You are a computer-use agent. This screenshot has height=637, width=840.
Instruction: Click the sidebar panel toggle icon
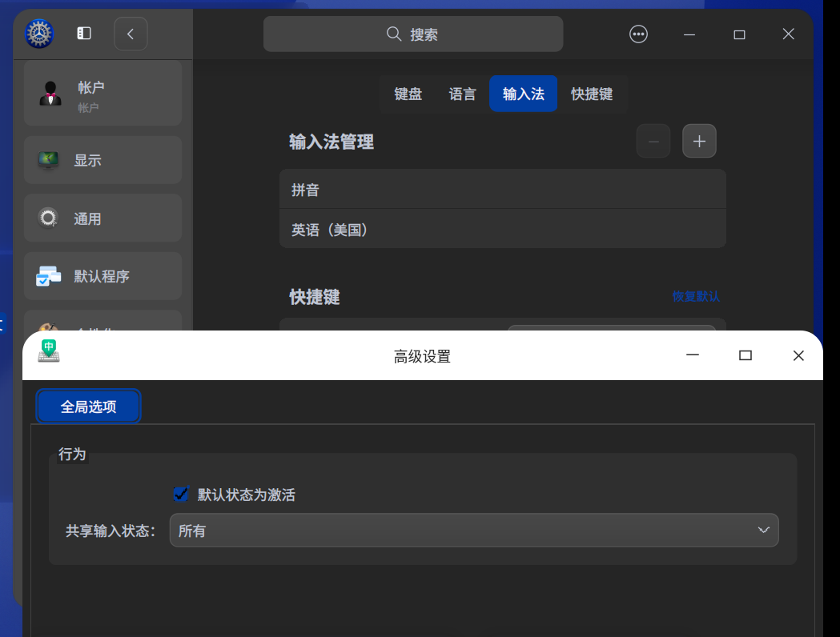(84, 34)
